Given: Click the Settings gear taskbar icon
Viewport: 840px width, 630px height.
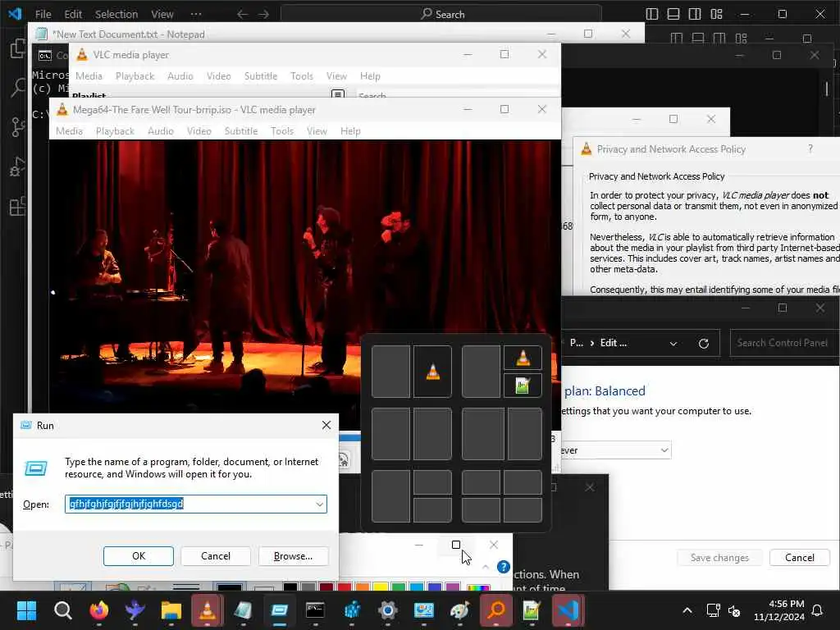Looking at the screenshot, I should [x=388, y=610].
